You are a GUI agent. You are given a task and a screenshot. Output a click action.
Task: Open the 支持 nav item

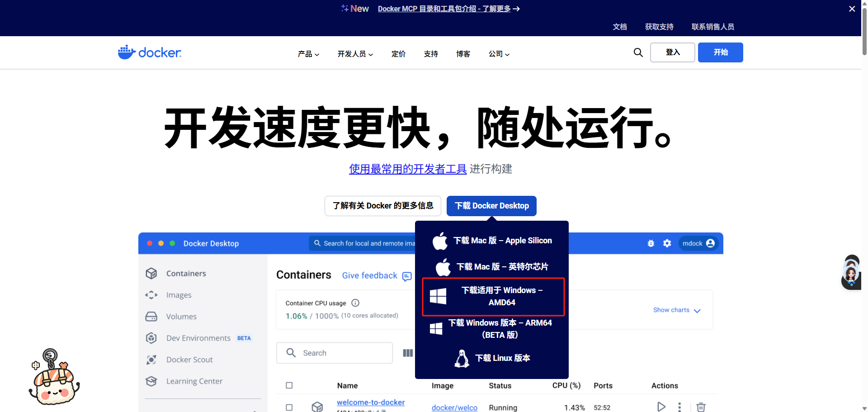point(431,54)
